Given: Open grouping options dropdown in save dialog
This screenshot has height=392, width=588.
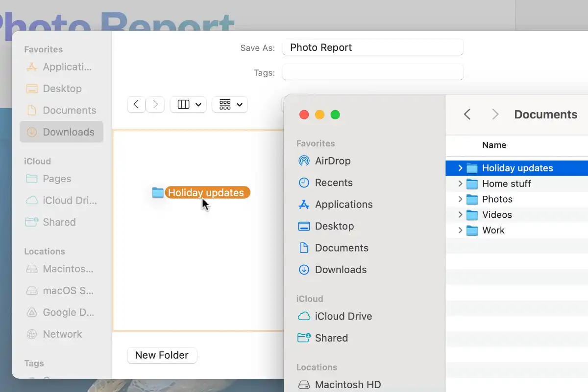Looking at the screenshot, I should pos(230,105).
